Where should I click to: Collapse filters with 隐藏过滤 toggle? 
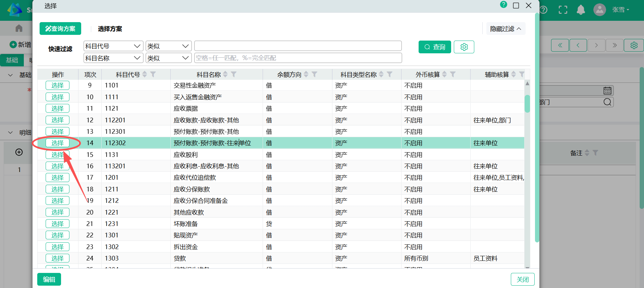(x=505, y=29)
